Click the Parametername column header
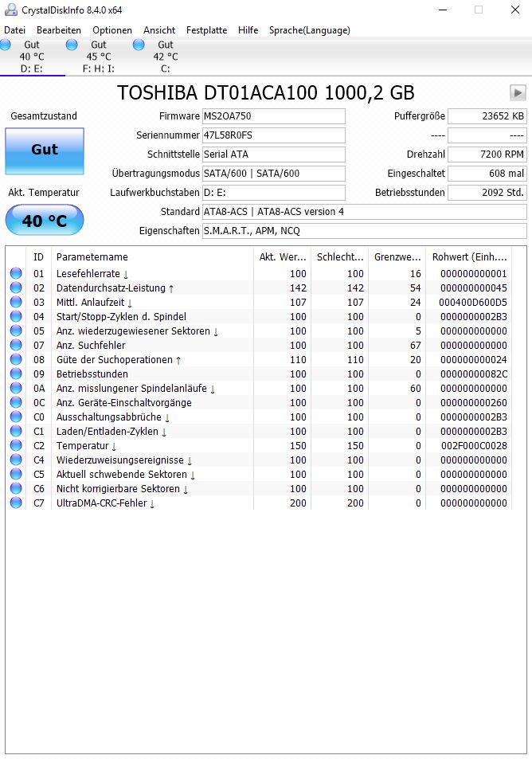 tap(152, 257)
